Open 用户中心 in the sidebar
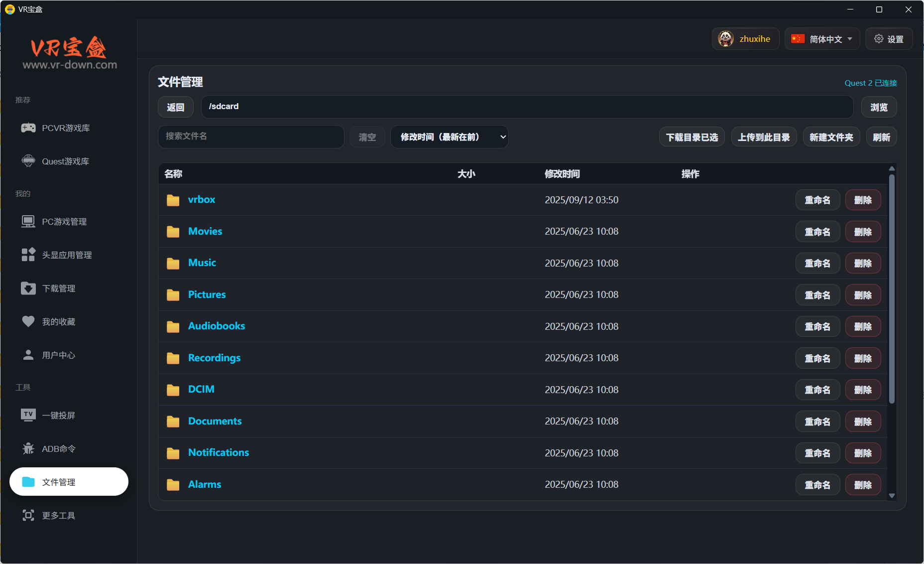924x564 pixels. tap(59, 355)
